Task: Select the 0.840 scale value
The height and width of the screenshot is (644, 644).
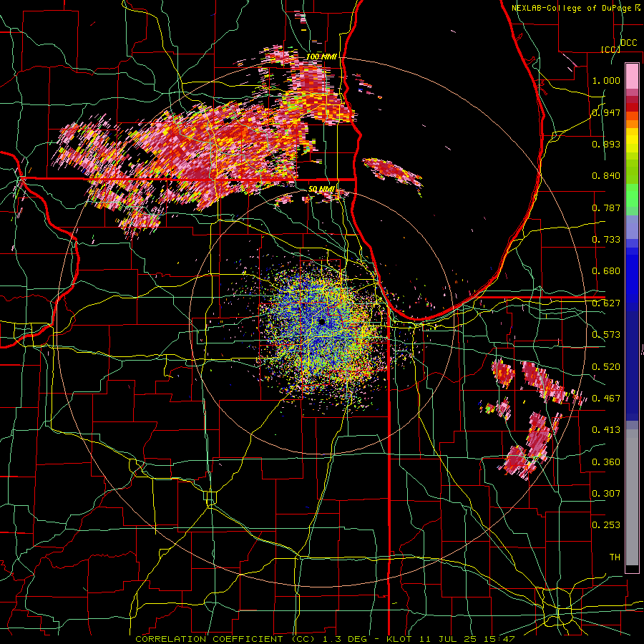Action: [x=606, y=176]
